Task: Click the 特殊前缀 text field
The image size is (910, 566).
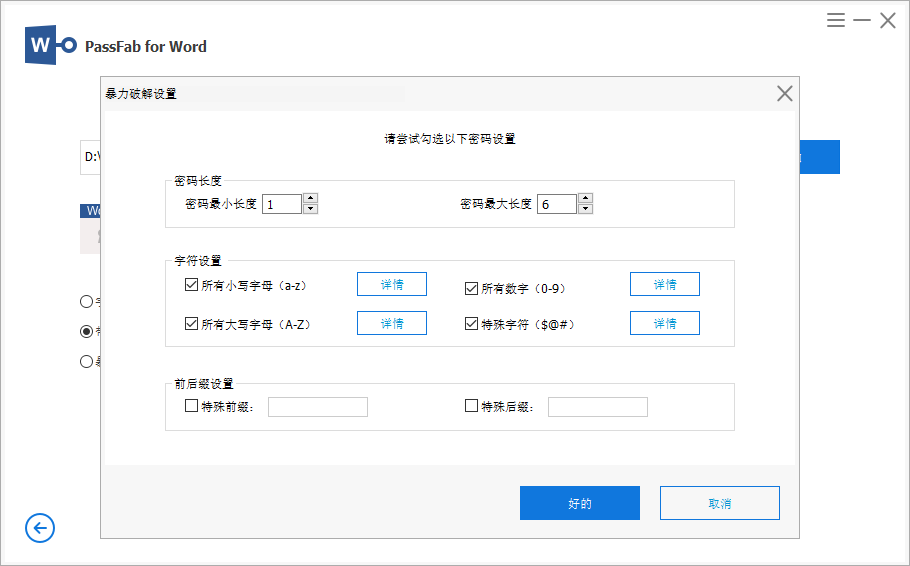Action: click(x=318, y=407)
